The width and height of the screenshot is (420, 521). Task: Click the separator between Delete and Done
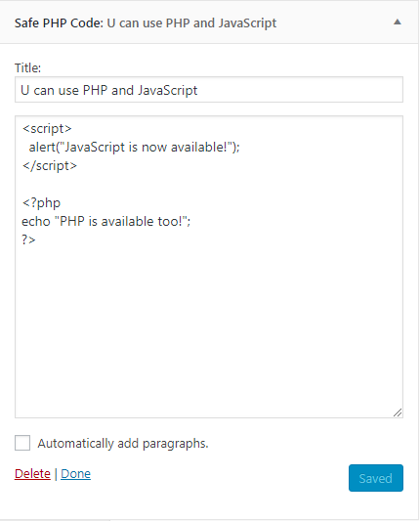(56, 473)
